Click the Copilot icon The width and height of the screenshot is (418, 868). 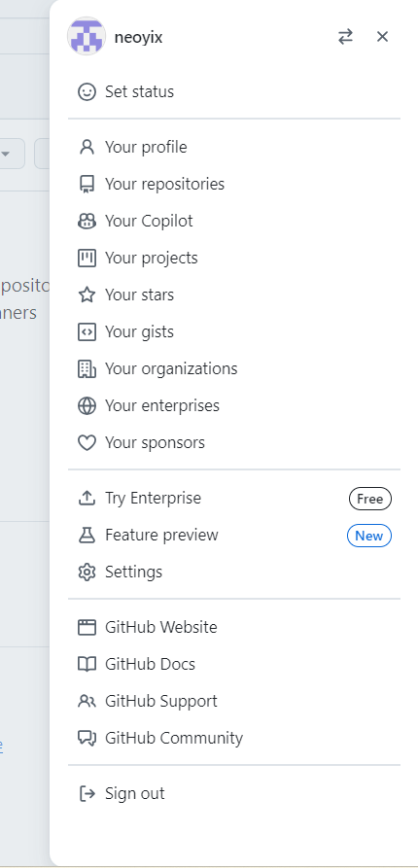coord(87,221)
